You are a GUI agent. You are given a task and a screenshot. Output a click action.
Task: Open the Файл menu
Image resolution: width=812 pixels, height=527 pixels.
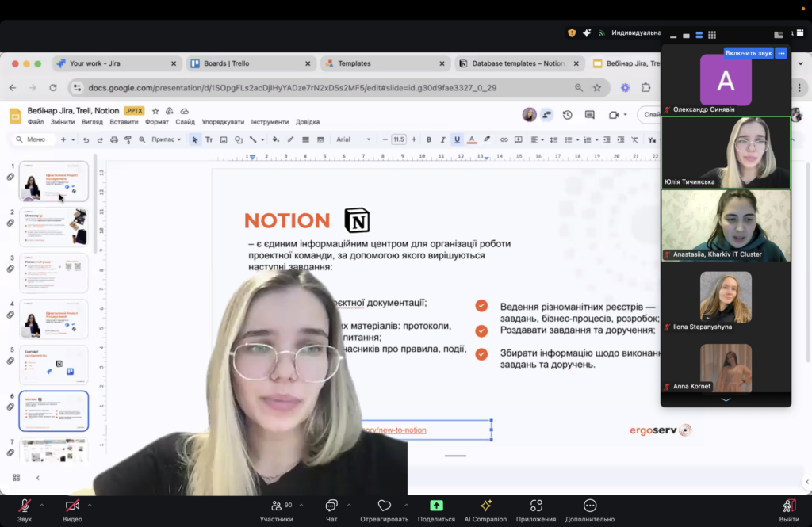pos(36,122)
